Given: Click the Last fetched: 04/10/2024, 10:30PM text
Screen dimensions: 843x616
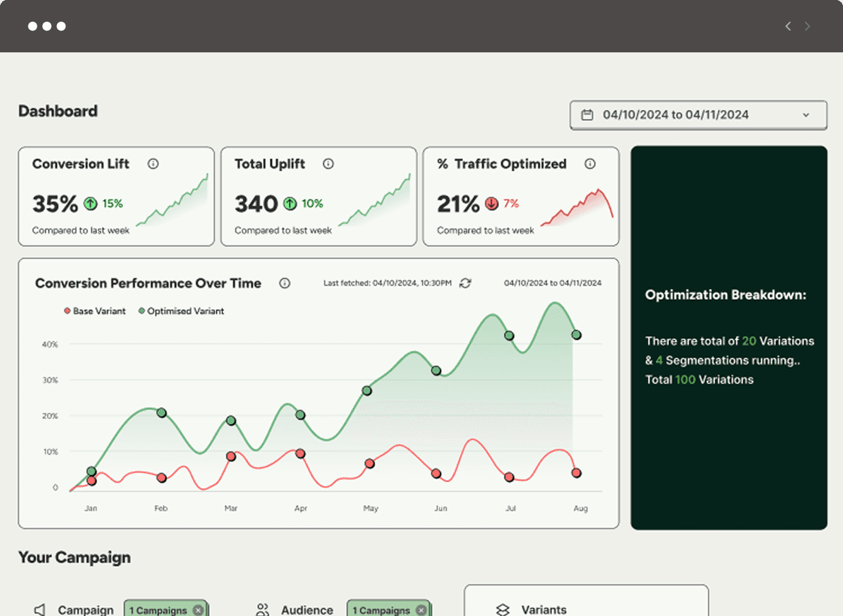Looking at the screenshot, I should pos(388,283).
